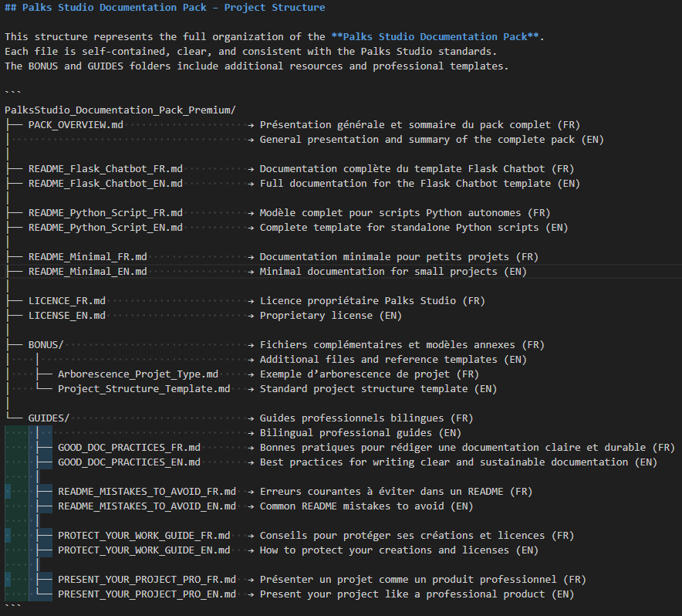Click Arborescence_Projet_Type.md in the BONUS folder
The width and height of the screenshot is (682, 616).
coord(137,374)
